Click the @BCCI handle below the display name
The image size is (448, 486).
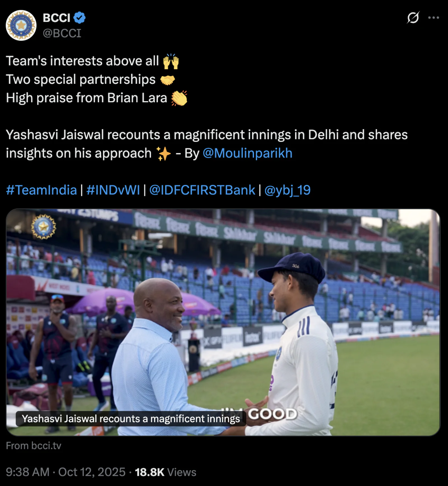[62, 33]
